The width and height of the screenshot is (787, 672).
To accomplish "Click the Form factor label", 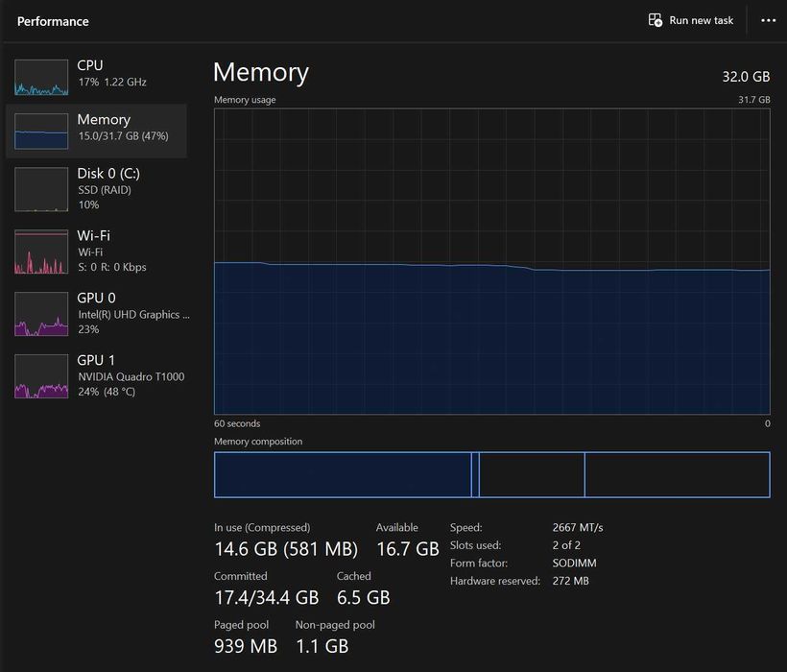I will 479,564.
